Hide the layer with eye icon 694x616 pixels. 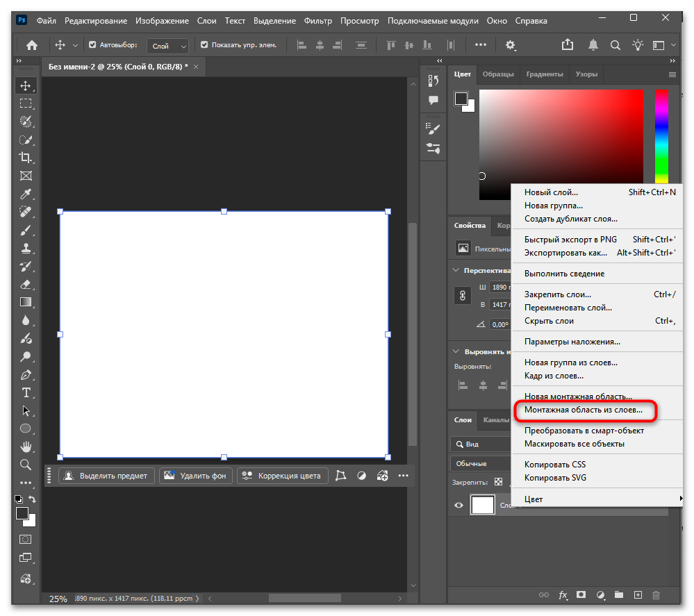(x=458, y=506)
